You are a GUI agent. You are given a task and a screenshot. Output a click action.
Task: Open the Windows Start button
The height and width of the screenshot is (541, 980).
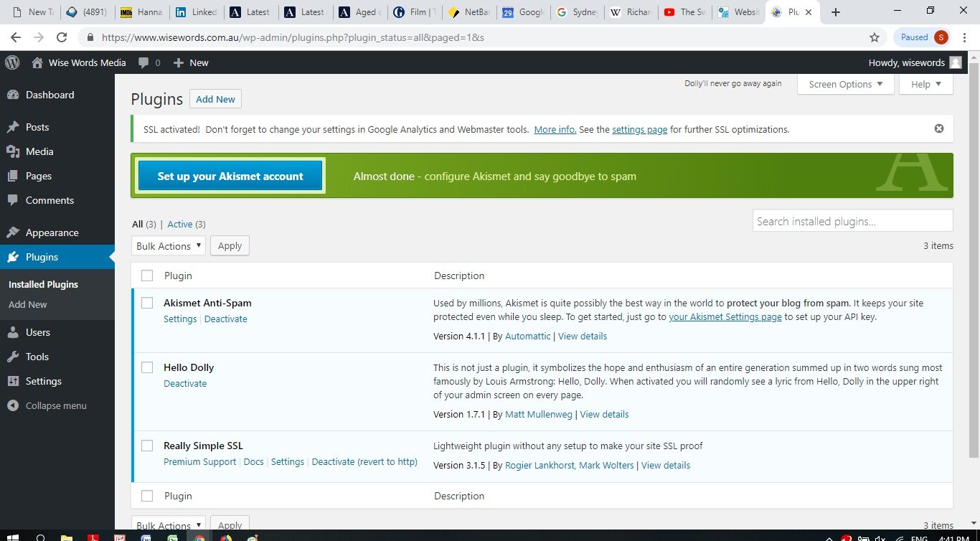click(13, 537)
